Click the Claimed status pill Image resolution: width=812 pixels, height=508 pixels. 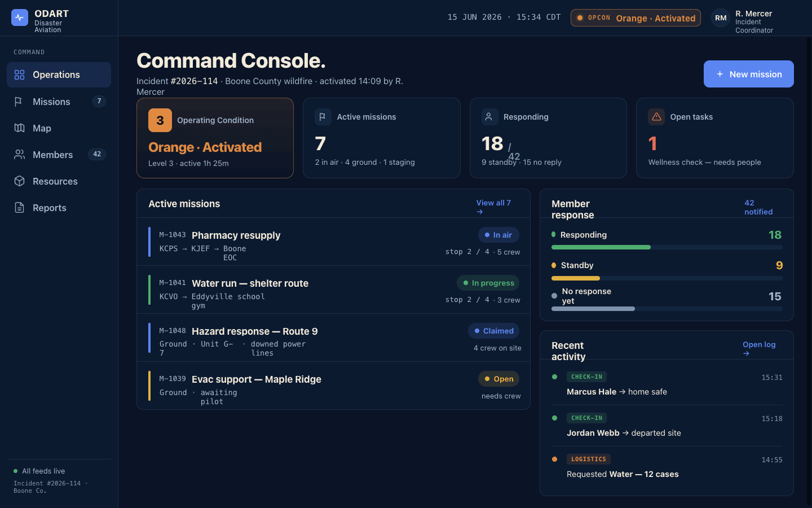(x=493, y=331)
